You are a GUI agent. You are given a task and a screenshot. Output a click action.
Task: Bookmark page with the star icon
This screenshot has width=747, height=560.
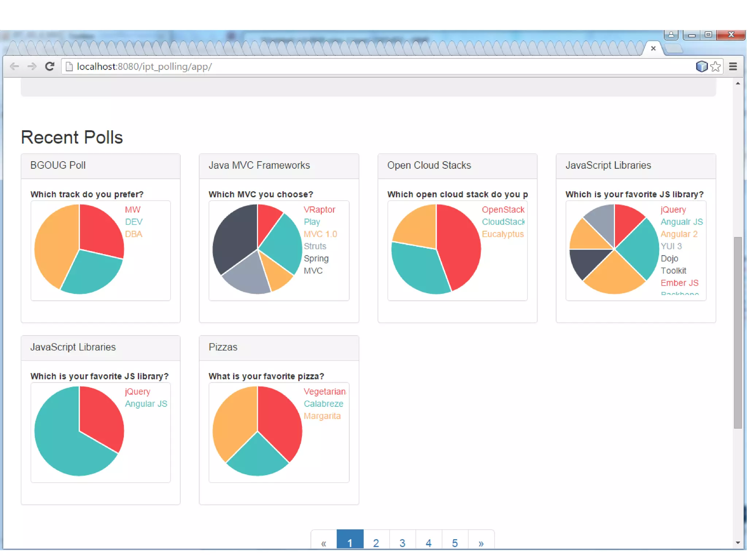point(716,66)
